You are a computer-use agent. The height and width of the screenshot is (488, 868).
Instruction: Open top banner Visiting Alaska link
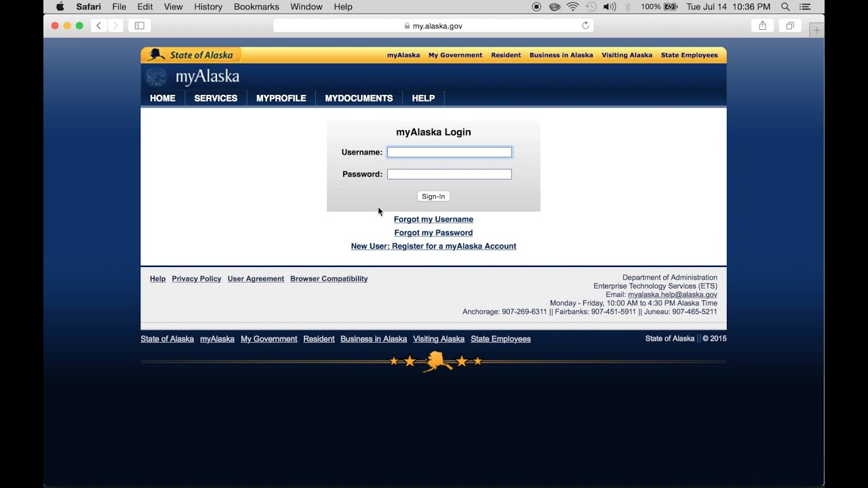627,55
